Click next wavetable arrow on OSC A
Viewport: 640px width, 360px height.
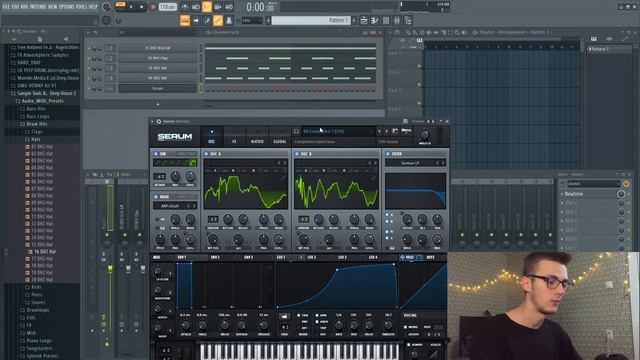coord(285,163)
